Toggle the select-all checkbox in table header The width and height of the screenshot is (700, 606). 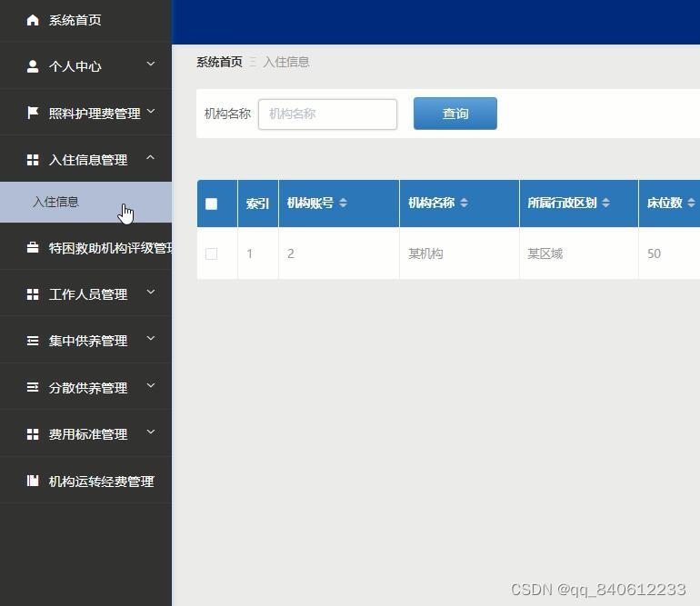tap(211, 204)
